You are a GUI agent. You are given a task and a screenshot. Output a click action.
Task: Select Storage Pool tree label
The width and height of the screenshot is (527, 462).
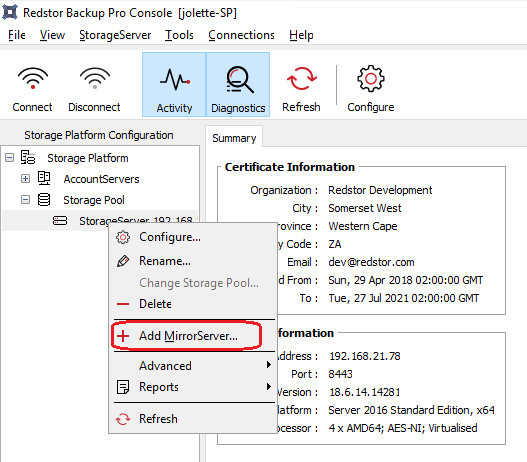pyautogui.click(x=94, y=200)
